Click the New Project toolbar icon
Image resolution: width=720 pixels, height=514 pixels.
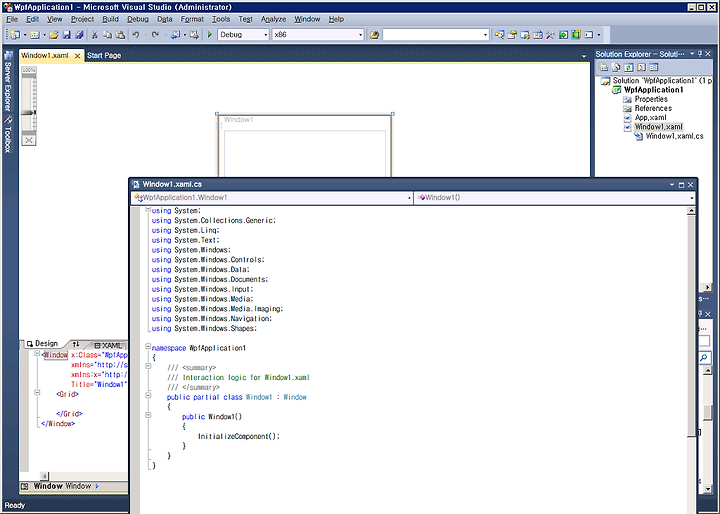coord(15,35)
